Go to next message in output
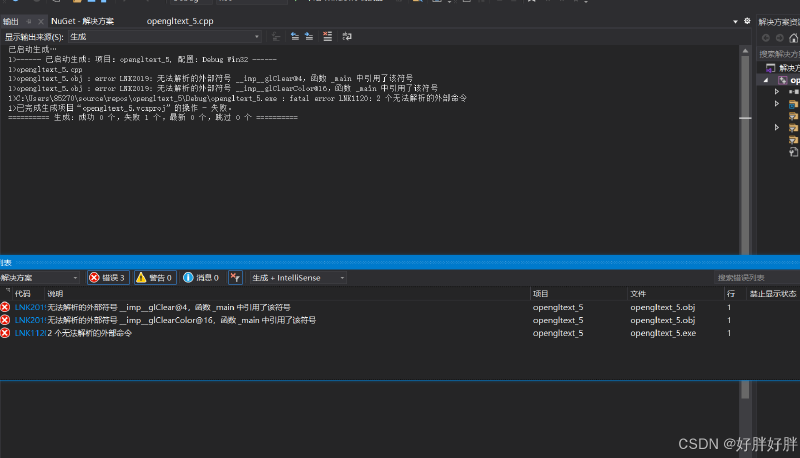Viewport: 800px width, 458px height. click(309, 37)
